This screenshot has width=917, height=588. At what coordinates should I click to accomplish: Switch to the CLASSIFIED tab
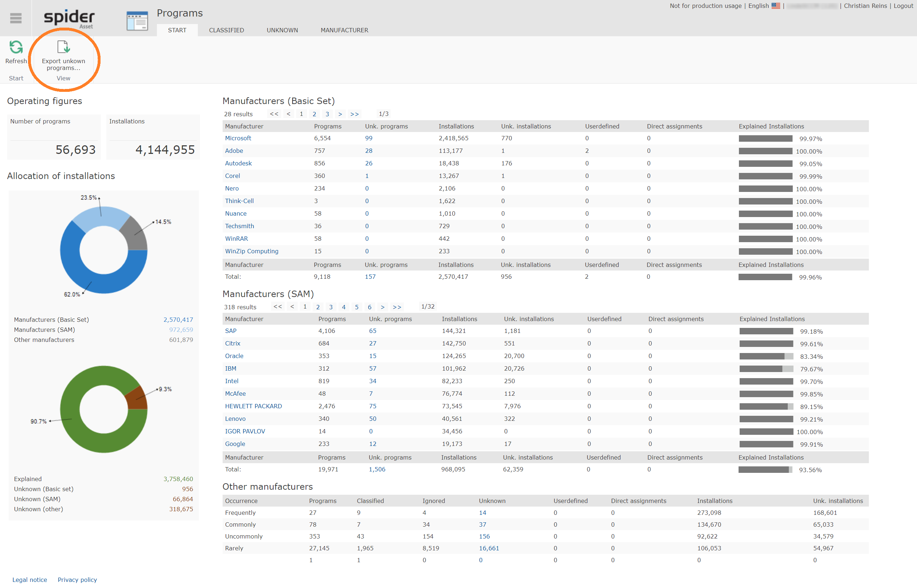[x=227, y=30]
